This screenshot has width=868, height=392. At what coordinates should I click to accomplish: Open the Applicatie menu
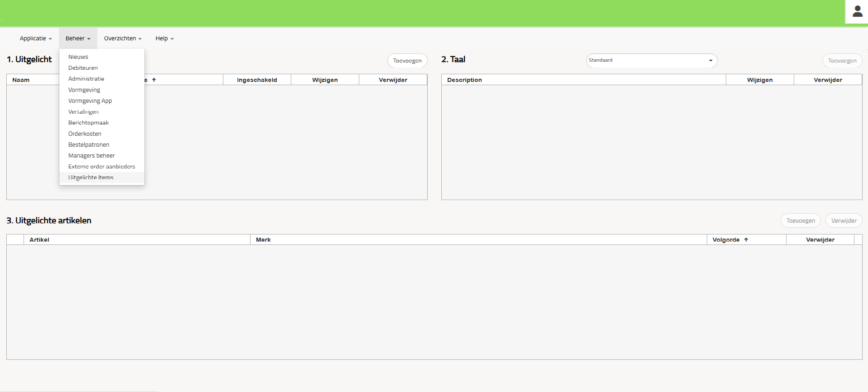(36, 38)
